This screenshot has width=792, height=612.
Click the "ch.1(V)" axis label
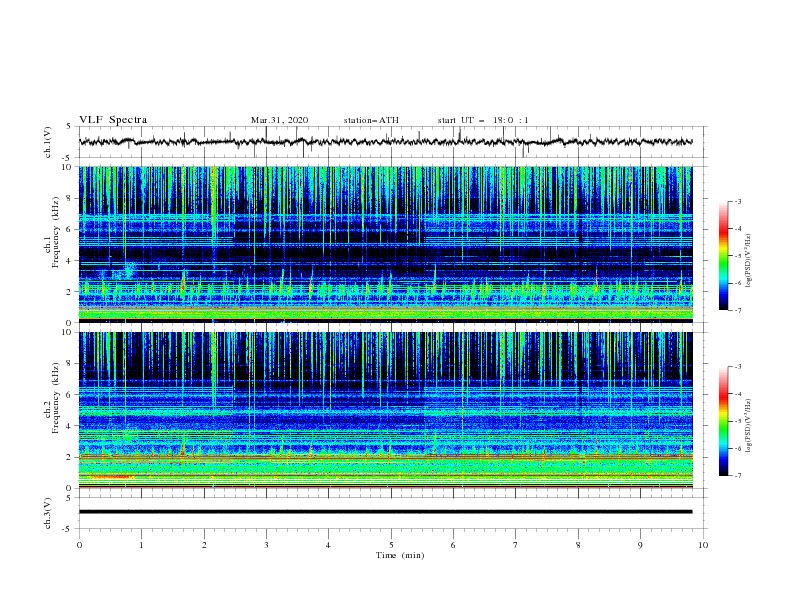(x=48, y=142)
